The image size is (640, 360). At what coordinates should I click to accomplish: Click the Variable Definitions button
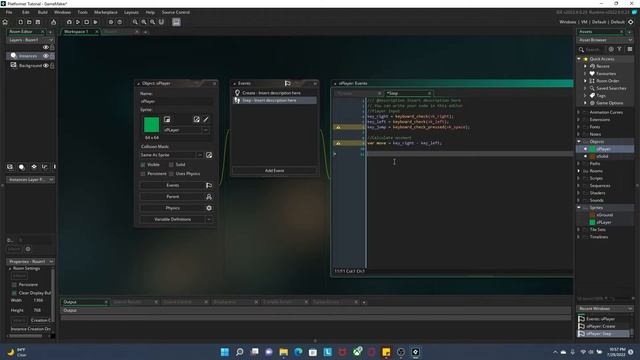pyautogui.click(x=172, y=220)
